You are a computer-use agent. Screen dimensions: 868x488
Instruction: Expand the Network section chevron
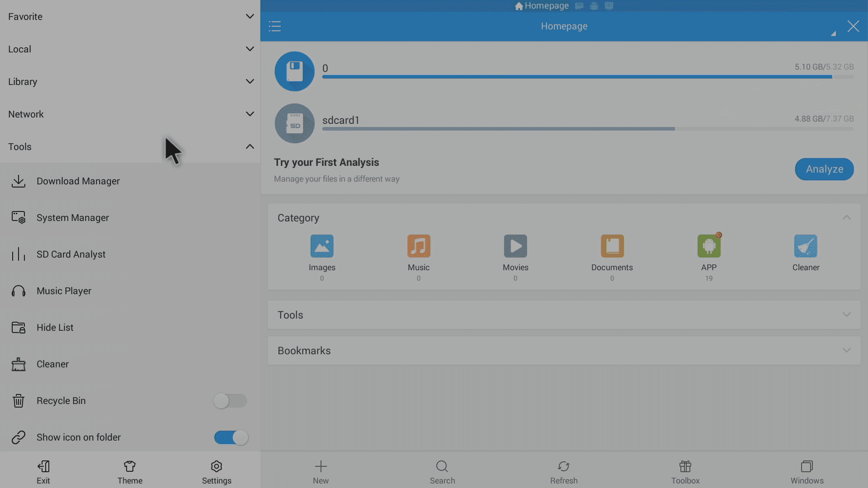click(x=250, y=114)
